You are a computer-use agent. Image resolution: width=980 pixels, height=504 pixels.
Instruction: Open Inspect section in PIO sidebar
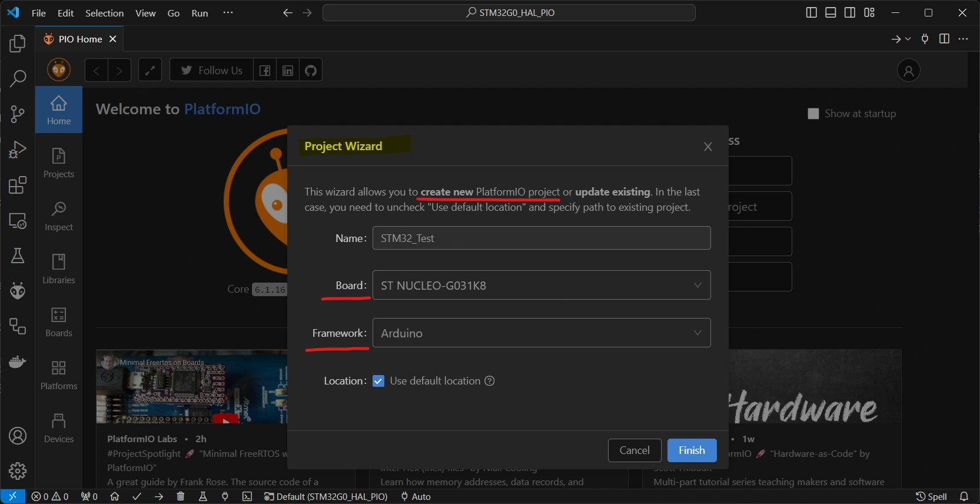pyautogui.click(x=59, y=215)
